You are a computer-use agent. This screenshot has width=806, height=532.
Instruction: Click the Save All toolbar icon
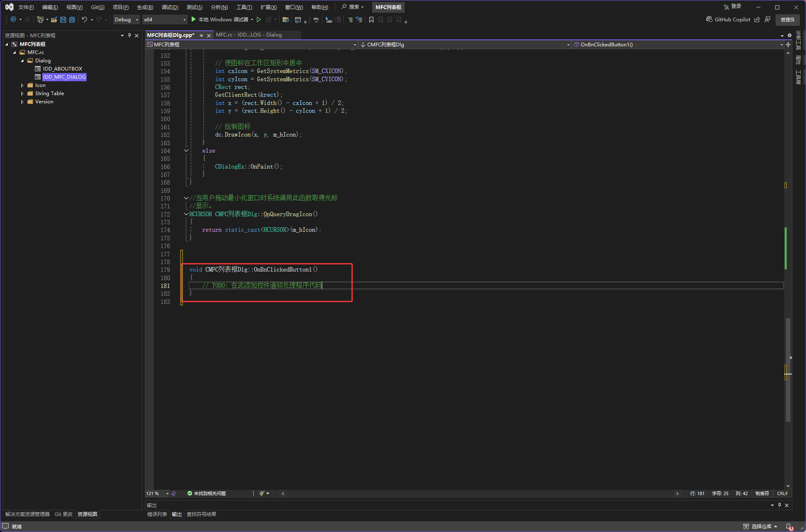click(x=72, y=20)
